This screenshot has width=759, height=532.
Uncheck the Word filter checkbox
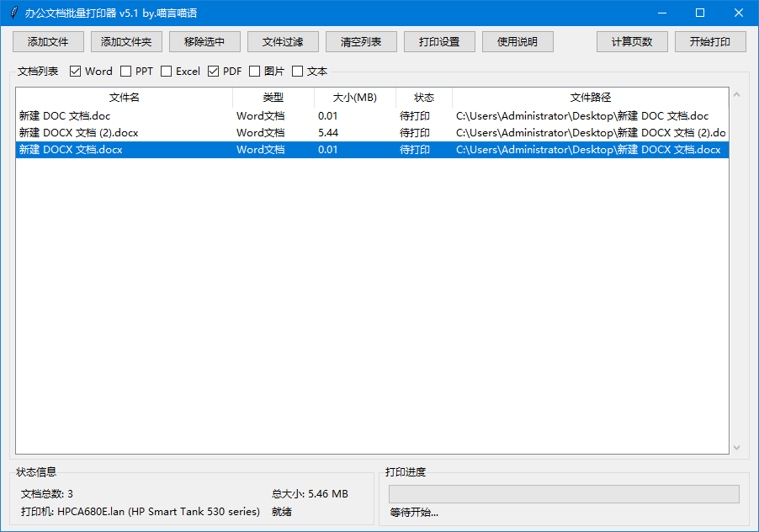pyautogui.click(x=75, y=72)
